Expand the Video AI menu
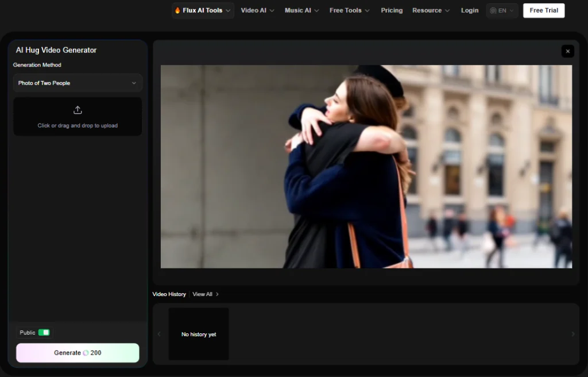The image size is (588, 377). 257,10
